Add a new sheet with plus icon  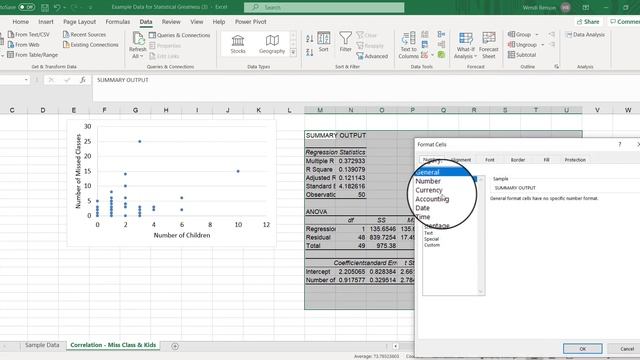pos(175,346)
